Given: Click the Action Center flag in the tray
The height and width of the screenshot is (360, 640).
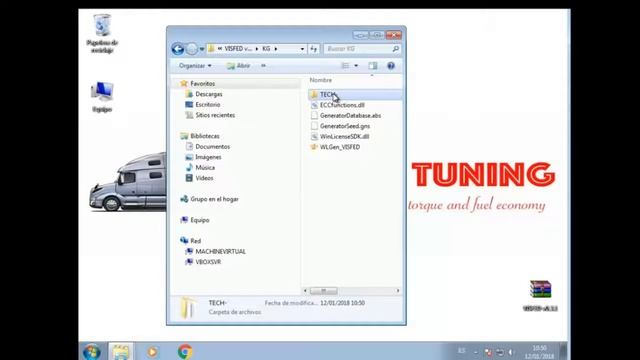Looking at the screenshot, I should pos(488,352).
